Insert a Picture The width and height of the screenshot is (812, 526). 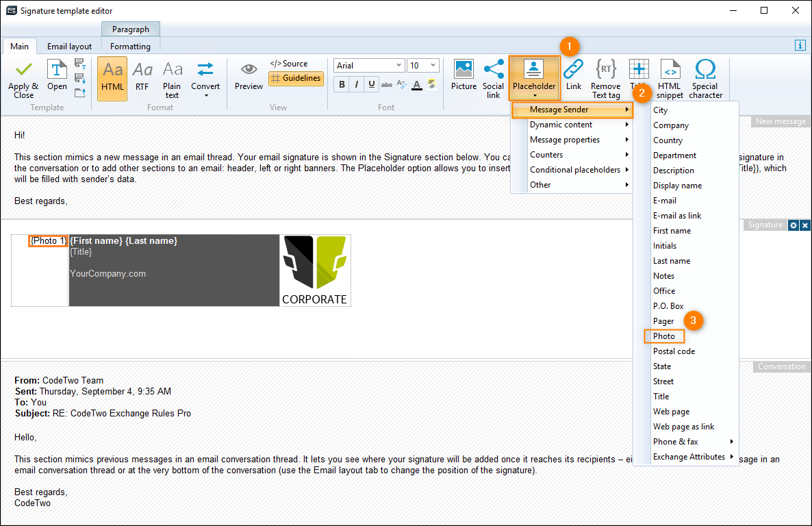coord(464,75)
